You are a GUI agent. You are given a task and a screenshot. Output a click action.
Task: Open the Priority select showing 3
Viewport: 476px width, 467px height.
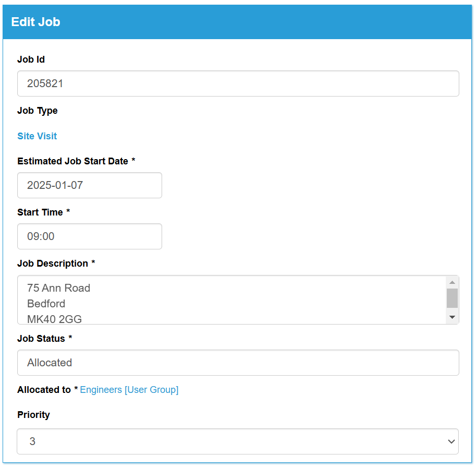coord(238,441)
